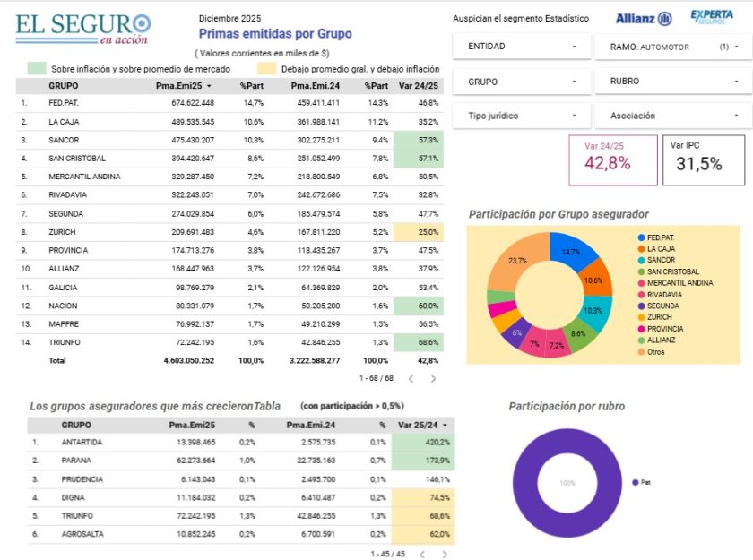Click the Experta Seguros logo
The height and width of the screenshot is (560, 753).
[712, 16]
